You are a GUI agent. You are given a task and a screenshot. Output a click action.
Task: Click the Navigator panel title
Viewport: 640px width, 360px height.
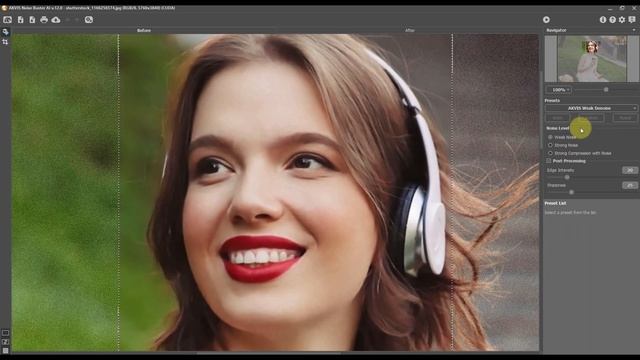556,30
